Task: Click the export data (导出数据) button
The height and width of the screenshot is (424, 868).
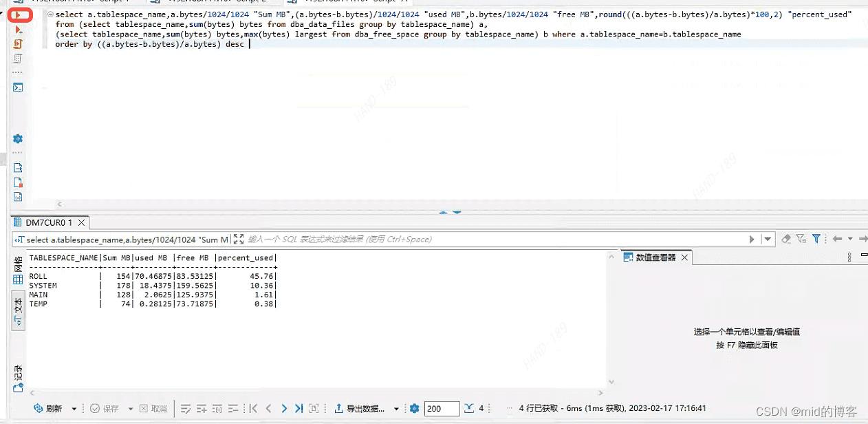Action: [360, 409]
